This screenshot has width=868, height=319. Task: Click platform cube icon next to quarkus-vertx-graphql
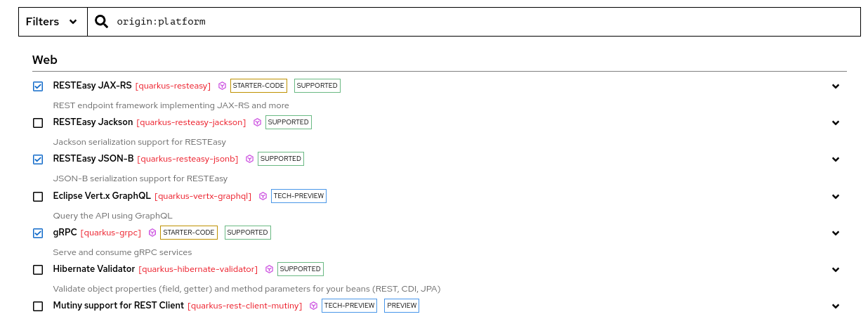tap(263, 196)
